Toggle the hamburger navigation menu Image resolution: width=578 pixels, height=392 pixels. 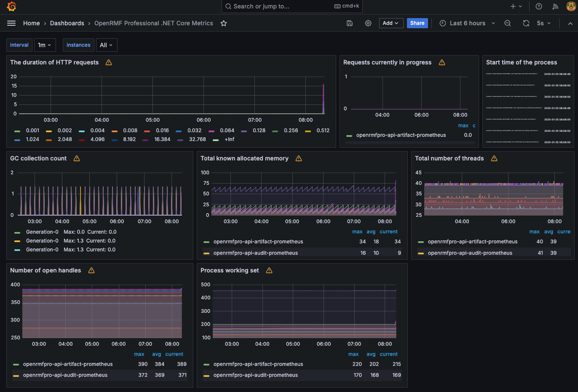coord(11,23)
